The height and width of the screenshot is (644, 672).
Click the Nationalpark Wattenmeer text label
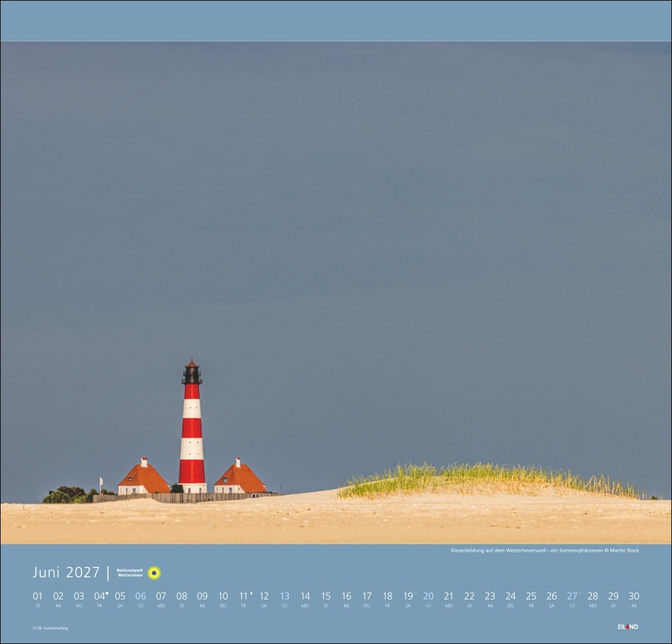tap(129, 572)
